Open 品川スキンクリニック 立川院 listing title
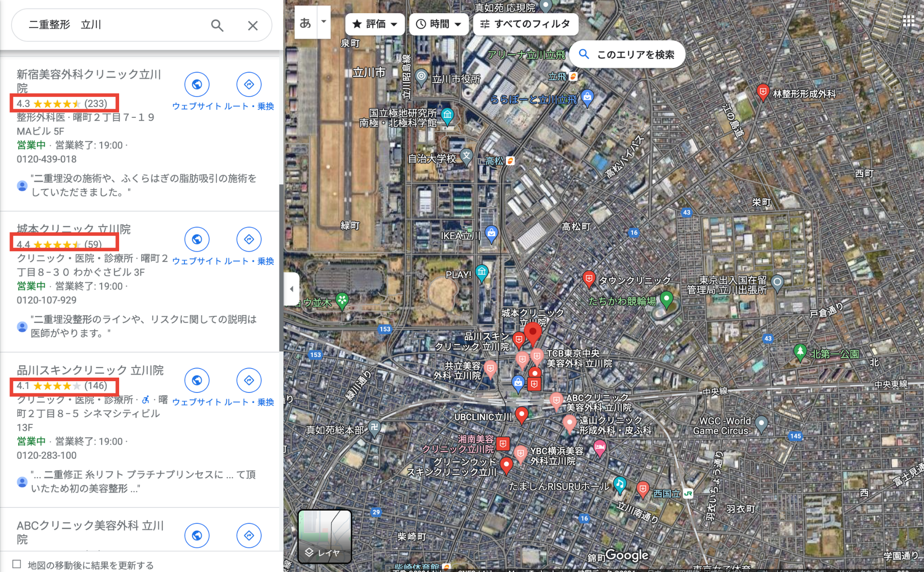 tap(90, 370)
